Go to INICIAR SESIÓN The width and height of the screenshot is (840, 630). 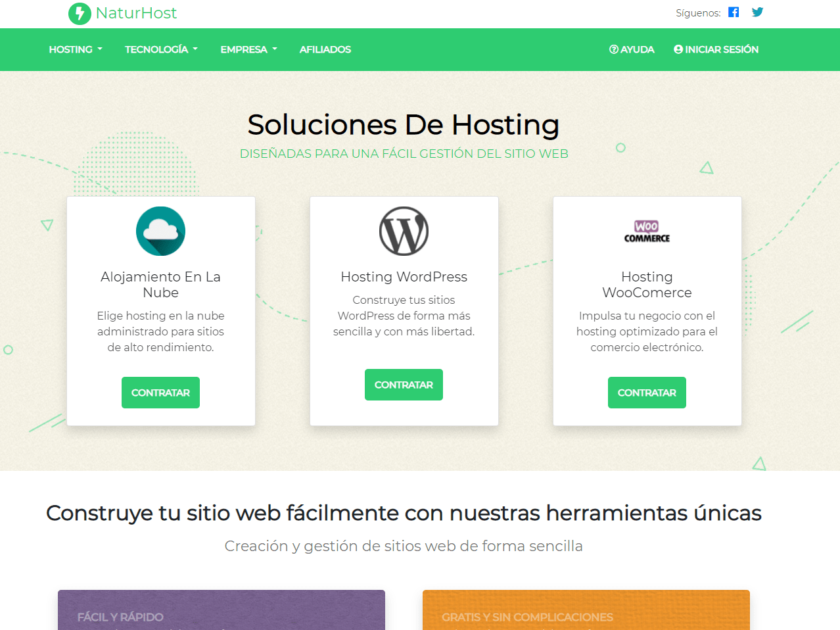click(x=716, y=49)
